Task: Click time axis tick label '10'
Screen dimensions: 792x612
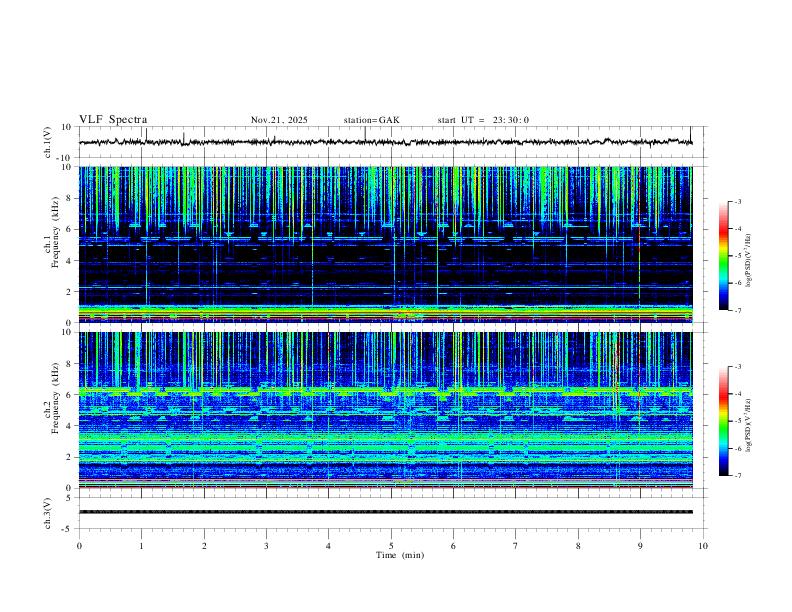Action: (703, 546)
